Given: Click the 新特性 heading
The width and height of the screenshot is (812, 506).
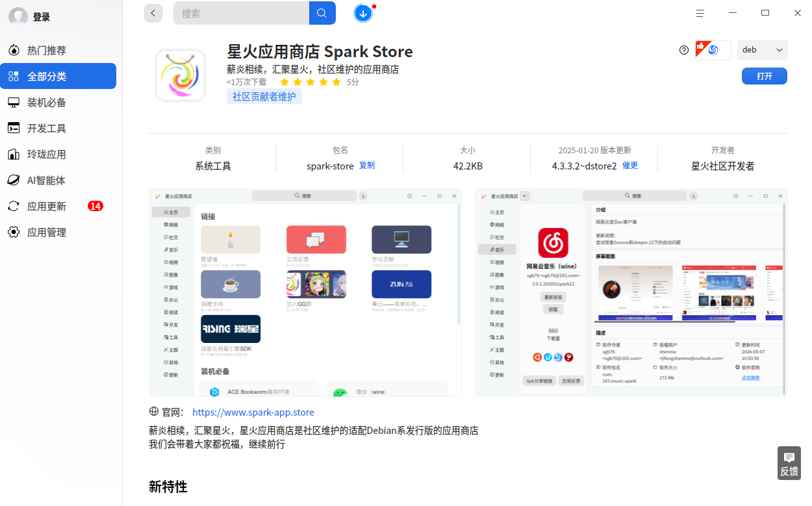Looking at the screenshot, I should 168,487.
